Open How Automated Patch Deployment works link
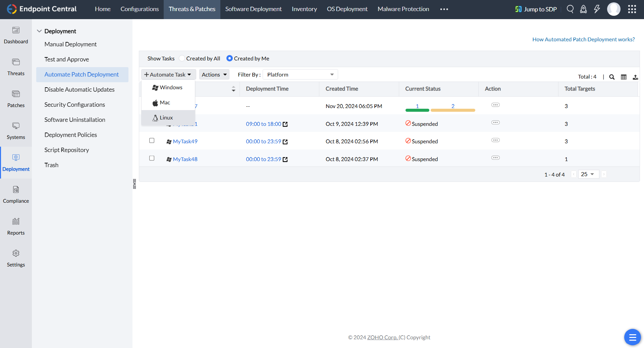Image resolution: width=644 pixels, height=348 pixels. (583, 39)
